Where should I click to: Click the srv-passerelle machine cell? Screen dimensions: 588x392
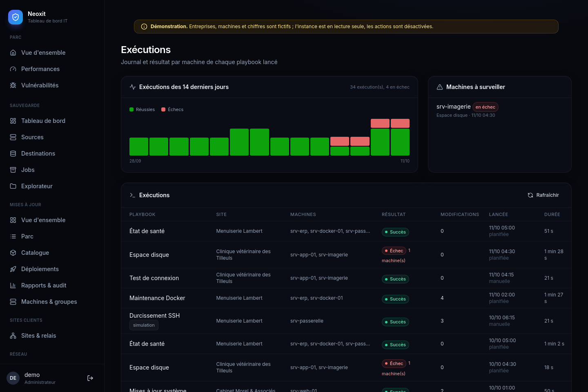(x=307, y=321)
